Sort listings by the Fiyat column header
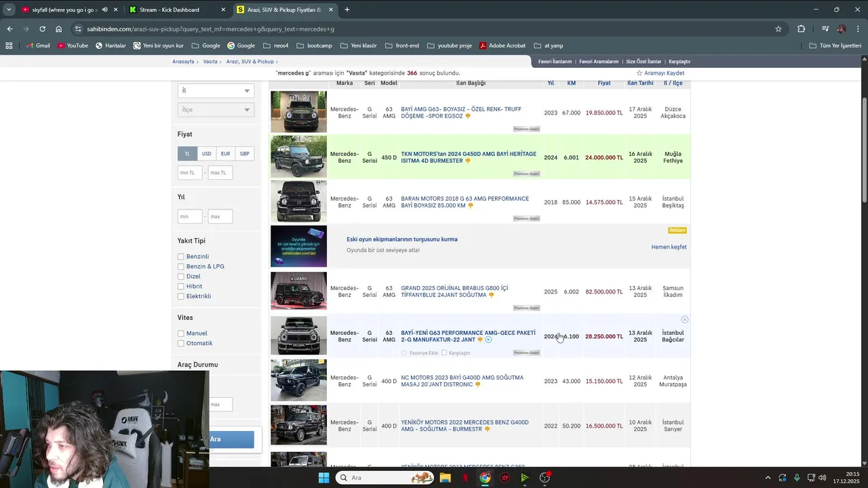Screen dimensions: 868x488 [604, 83]
